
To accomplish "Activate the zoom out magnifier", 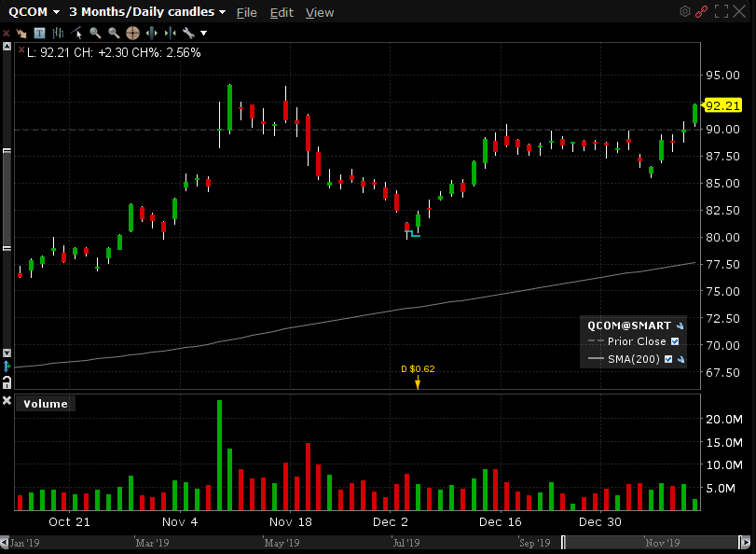I will 113,33.
